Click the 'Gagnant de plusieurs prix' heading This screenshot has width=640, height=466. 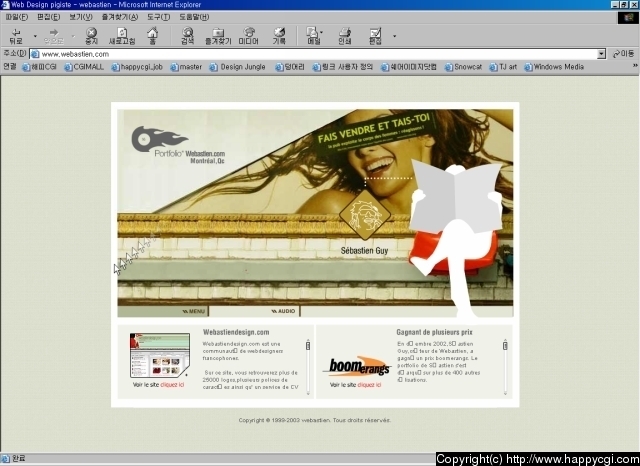click(x=434, y=332)
